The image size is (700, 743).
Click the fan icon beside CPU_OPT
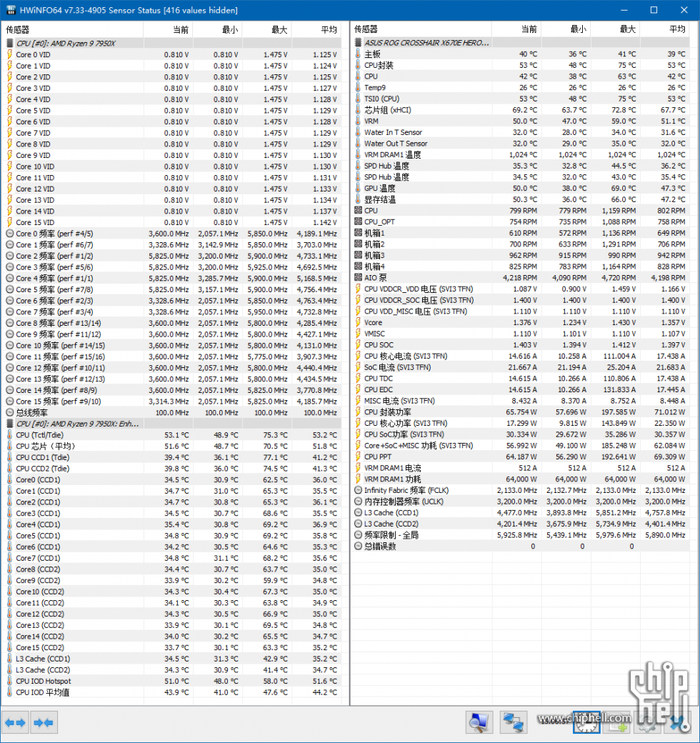tap(358, 221)
